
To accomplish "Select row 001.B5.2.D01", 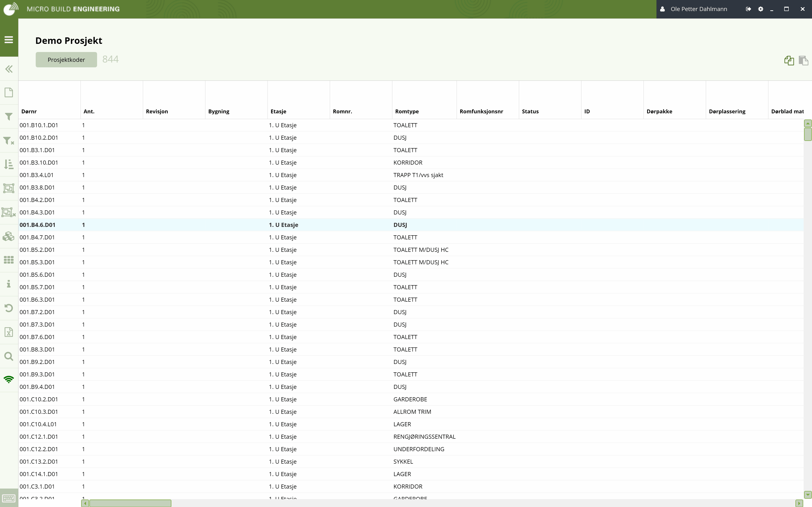I will click(x=411, y=250).
